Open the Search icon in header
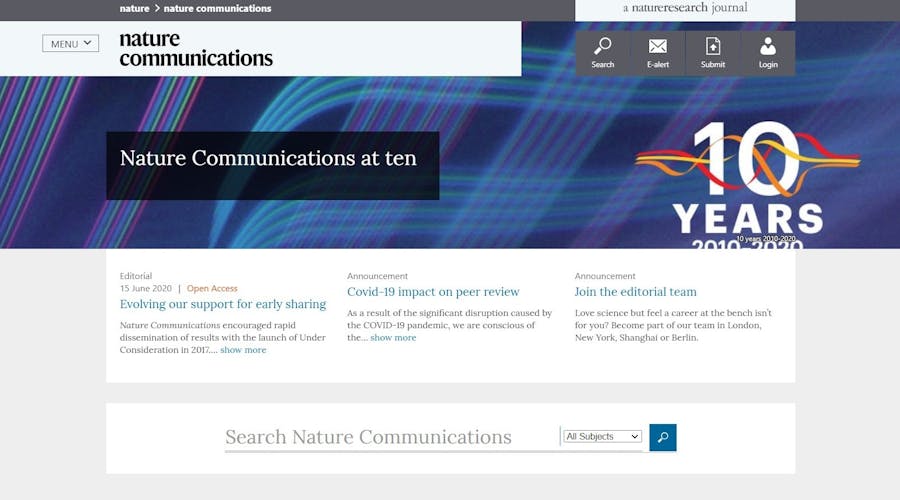The width and height of the screenshot is (900, 500). [603, 53]
